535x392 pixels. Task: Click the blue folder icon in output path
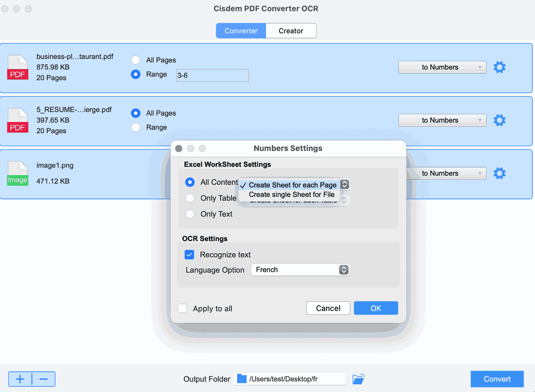click(x=242, y=379)
